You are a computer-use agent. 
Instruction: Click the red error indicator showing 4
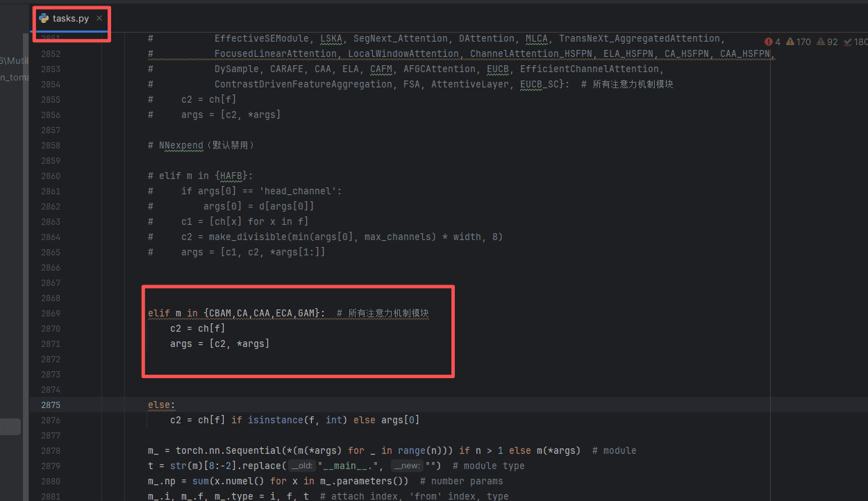(772, 42)
